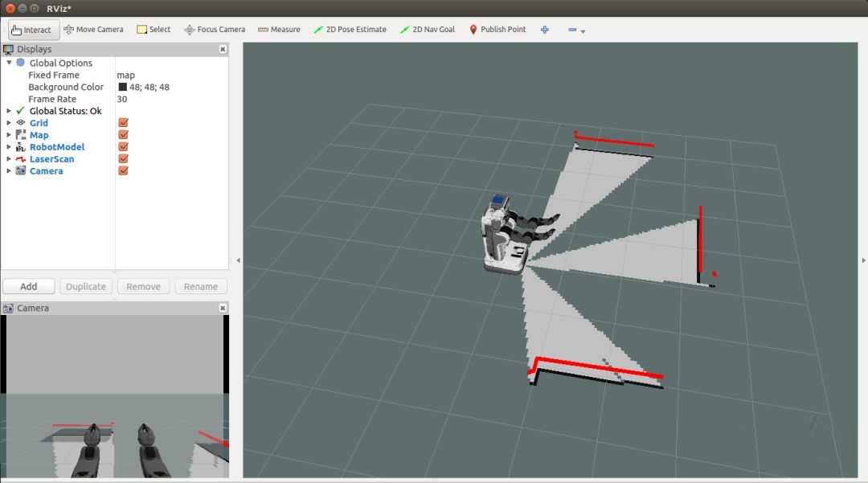Image resolution: width=868 pixels, height=483 pixels.
Task: Toggle the Camera display checkbox
Action: [x=124, y=171]
